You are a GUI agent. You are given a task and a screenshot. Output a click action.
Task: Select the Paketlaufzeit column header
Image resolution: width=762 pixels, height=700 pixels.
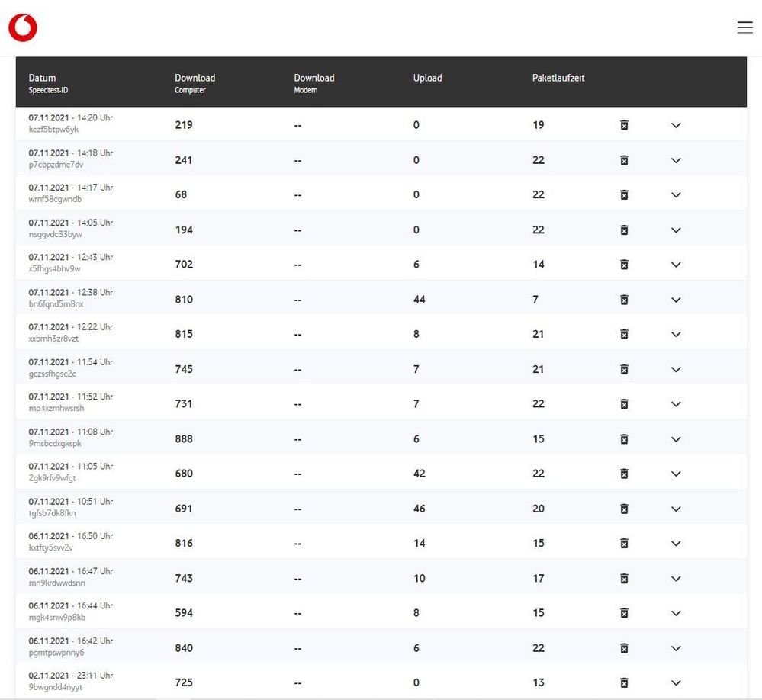coord(558,78)
